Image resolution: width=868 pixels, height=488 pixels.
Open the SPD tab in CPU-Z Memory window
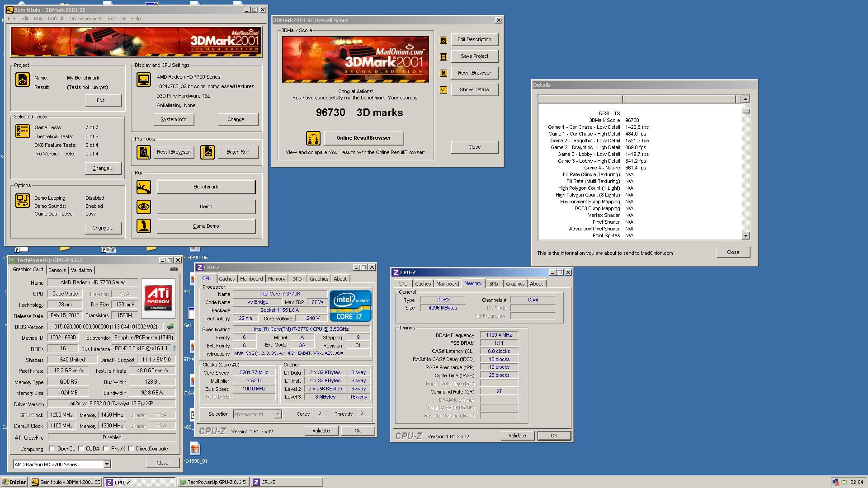coord(493,284)
